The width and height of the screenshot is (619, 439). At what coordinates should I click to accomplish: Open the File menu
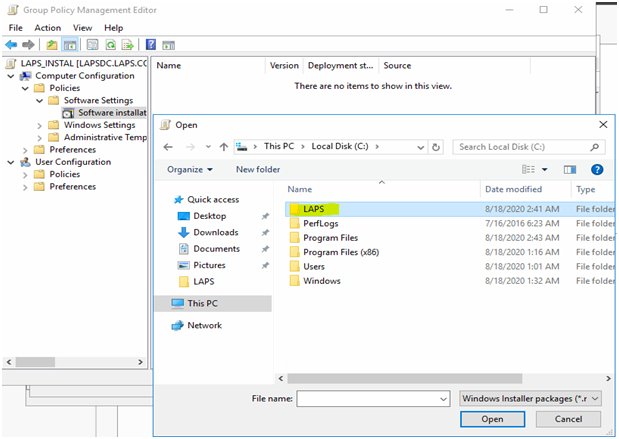(16, 28)
